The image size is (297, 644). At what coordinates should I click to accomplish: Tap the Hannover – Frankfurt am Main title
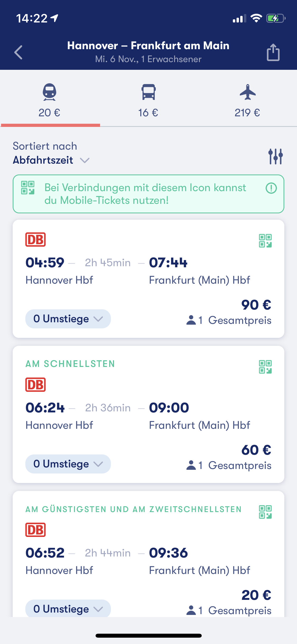click(x=148, y=46)
